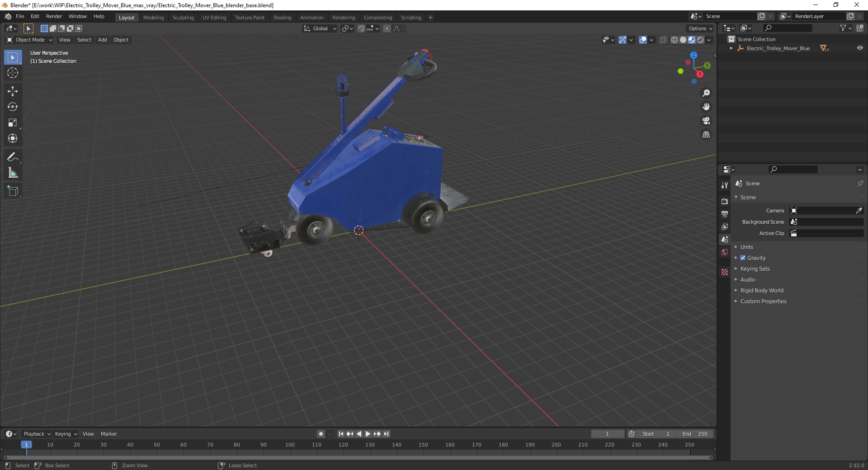Select the Move tool
868x470 pixels.
point(13,91)
